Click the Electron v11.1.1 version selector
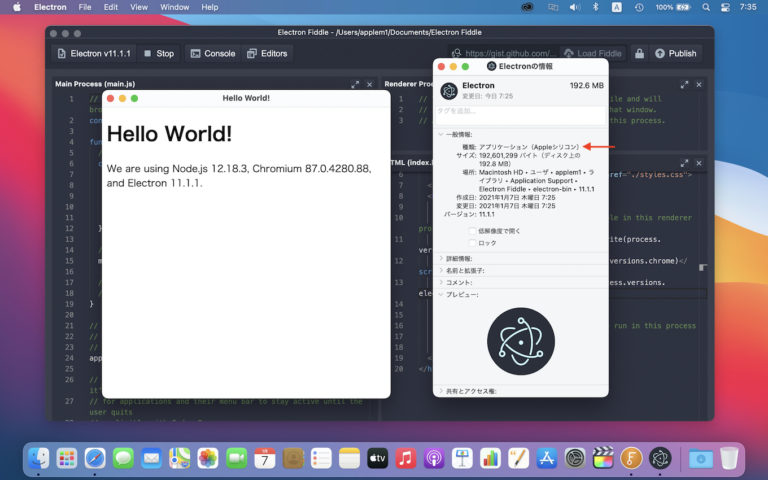The height and width of the screenshot is (480, 768). click(x=94, y=54)
